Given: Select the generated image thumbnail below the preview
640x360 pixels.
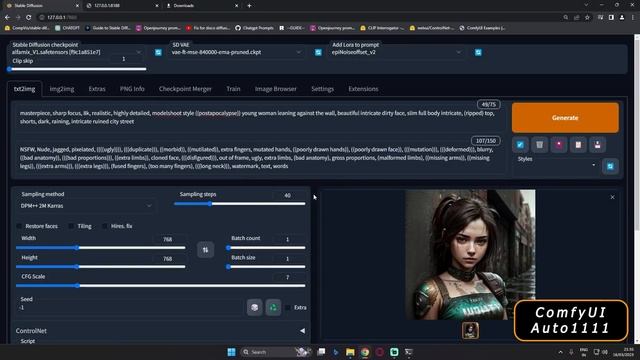Looking at the screenshot, I should click(470, 330).
